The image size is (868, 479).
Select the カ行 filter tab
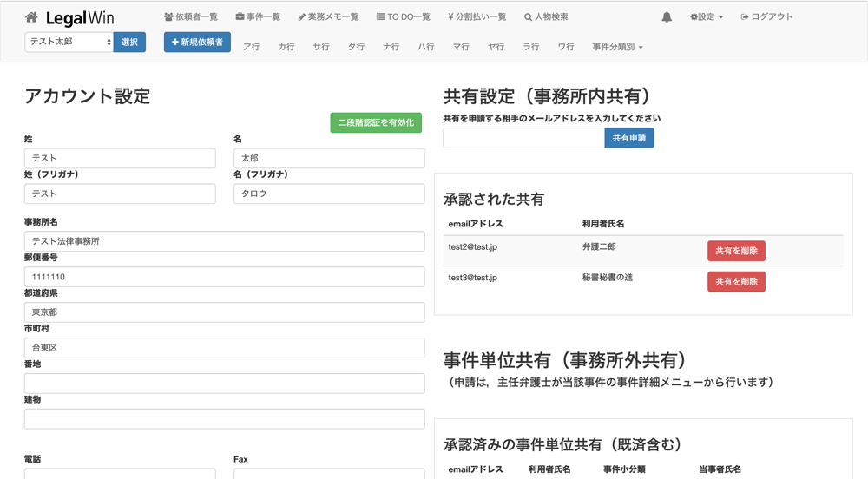coord(286,47)
